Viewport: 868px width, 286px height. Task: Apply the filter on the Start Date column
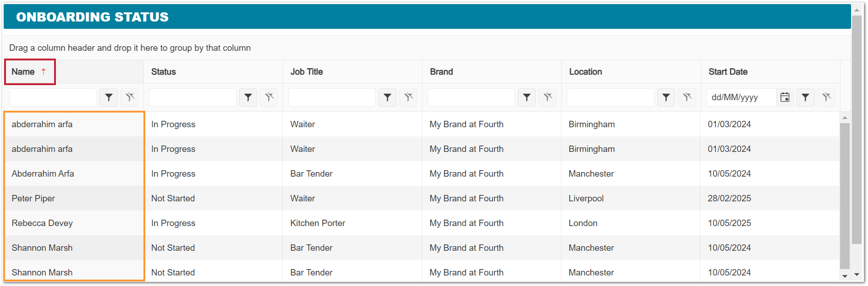point(805,97)
